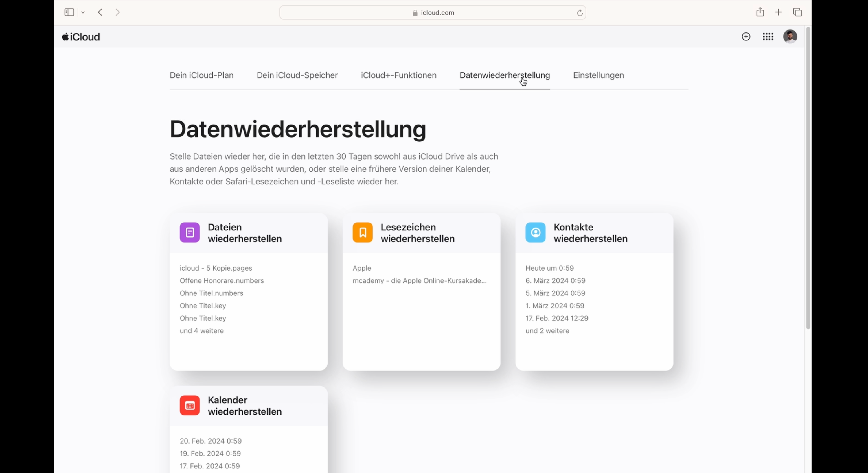
Task: Click the Apple iCloud logo
Action: (x=80, y=36)
